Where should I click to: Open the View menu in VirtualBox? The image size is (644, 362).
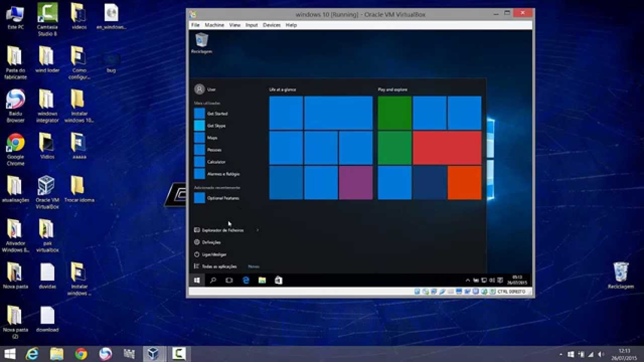234,25
